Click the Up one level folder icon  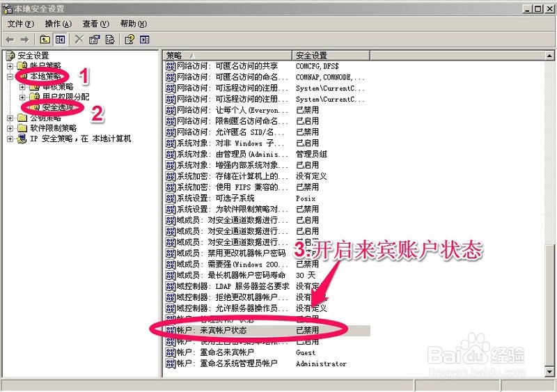45,40
